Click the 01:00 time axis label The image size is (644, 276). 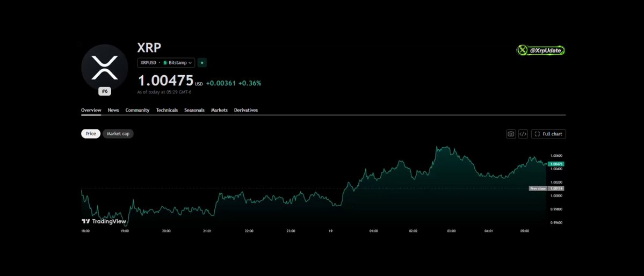click(x=373, y=231)
